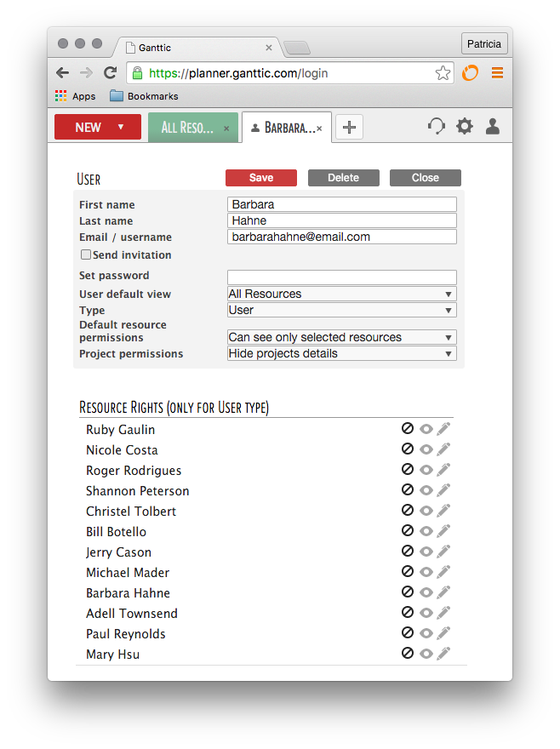The image size is (560, 749).
Task: Set no access for Roger Rodrigues
Action: tap(407, 470)
